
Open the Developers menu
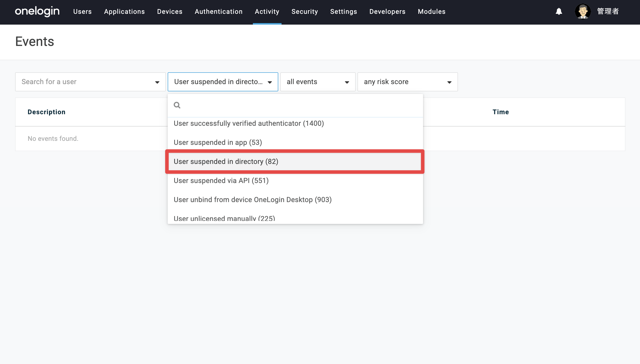click(387, 12)
